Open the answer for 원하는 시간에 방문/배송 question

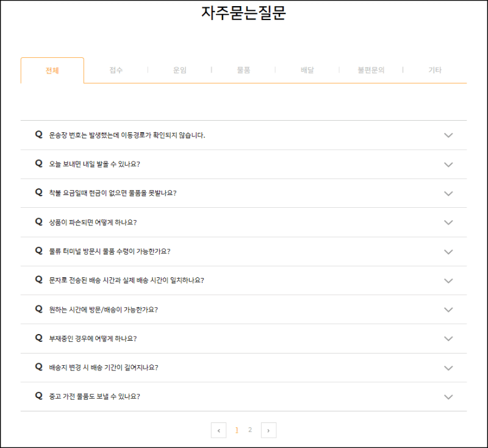pos(449,310)
